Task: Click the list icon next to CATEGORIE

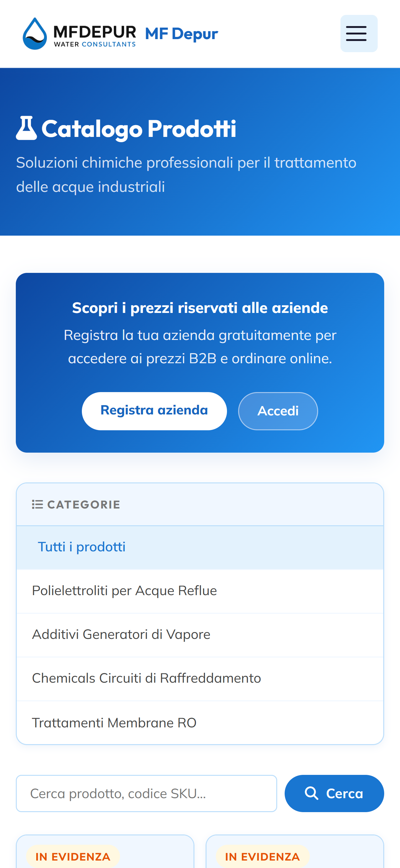Action: (38, 504)
